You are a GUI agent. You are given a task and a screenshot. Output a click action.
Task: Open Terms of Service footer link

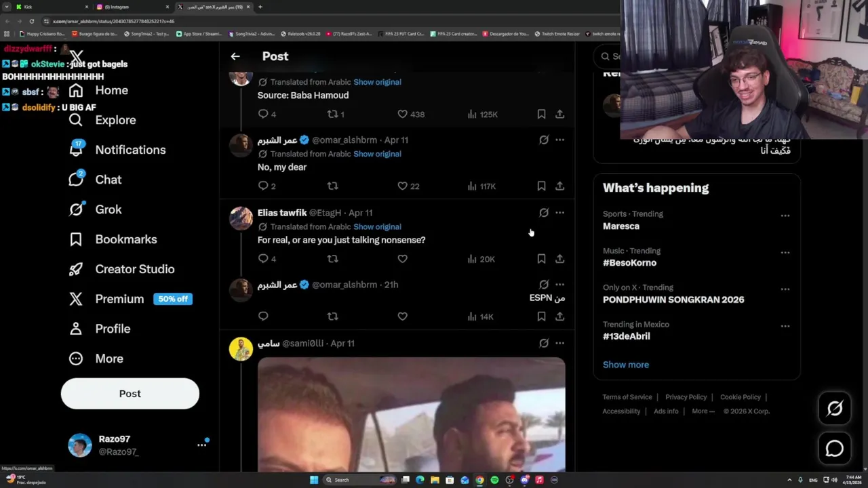(x=627, y=397)
